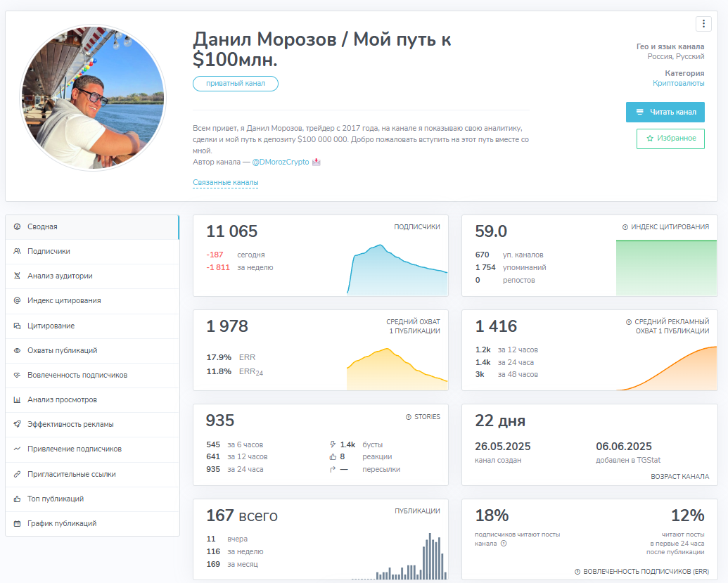The image size is (728, 583).
Task: Go to Подписчики section in sidebar
Action: pos(92,252)
